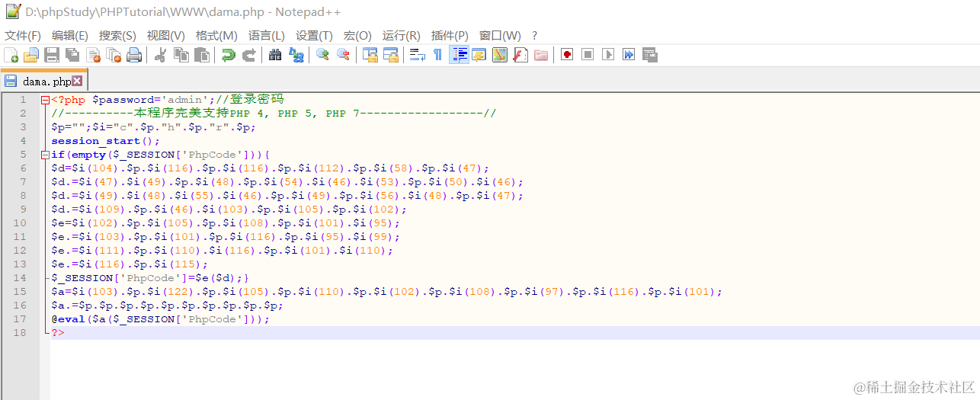Zoom in using the magnifier plus icon
Screen dimensions: 980x400
[322, 55]
